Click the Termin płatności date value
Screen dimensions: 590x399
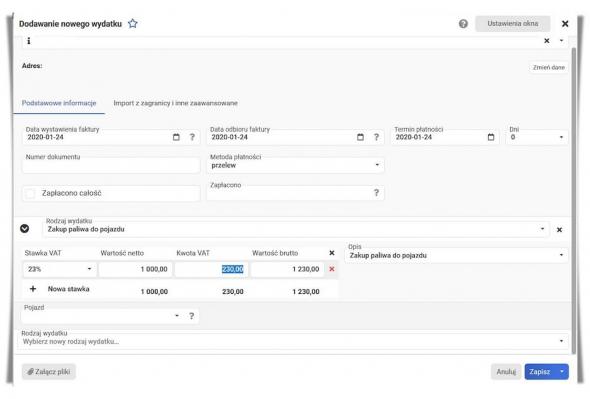pos(414,137)
